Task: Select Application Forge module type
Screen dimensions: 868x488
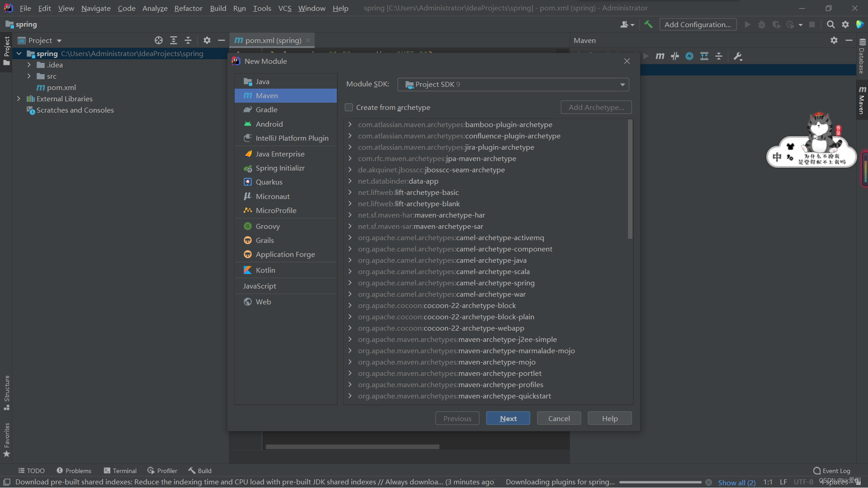Action: [x=285, y=254]
